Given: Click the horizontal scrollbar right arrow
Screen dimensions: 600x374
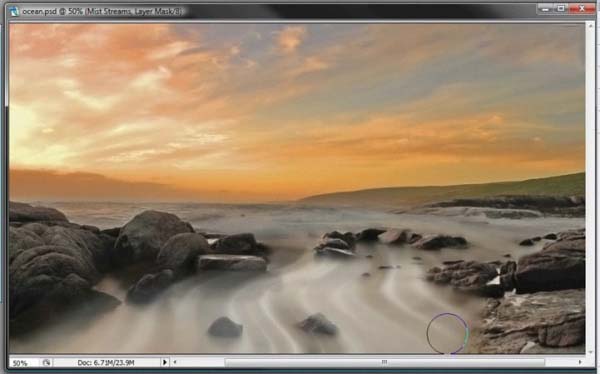Looking at the screenshot, I should pos(580,362).
